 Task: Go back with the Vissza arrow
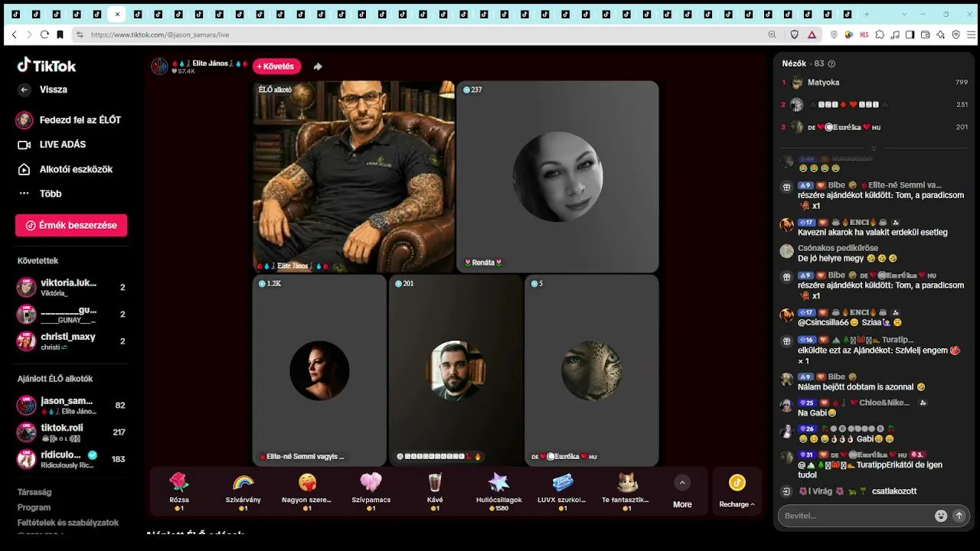click(24, 90)
